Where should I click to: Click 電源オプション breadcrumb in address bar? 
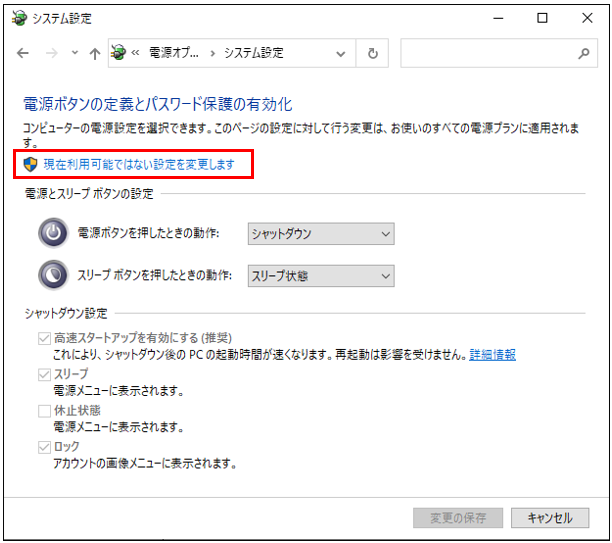(x=174, y=54)
